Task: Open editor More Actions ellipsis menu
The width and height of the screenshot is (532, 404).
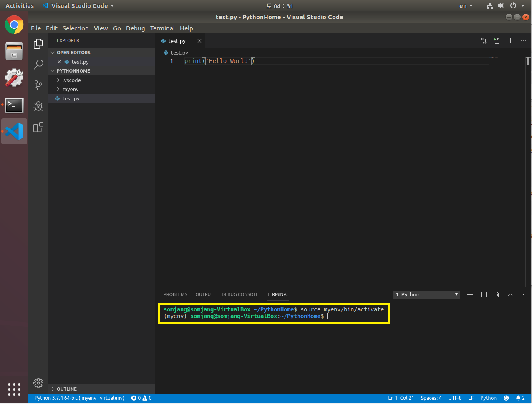Action: [x=524, y=41]
